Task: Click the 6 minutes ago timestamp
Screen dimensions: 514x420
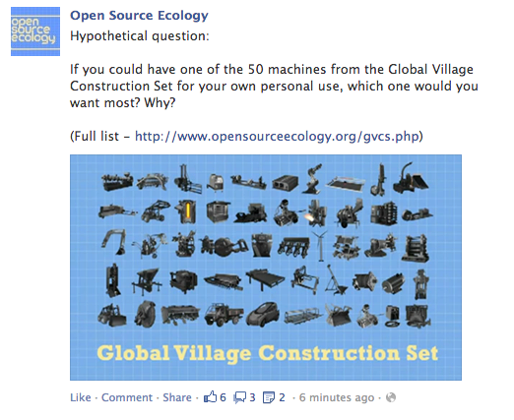Action: point(337,397)
